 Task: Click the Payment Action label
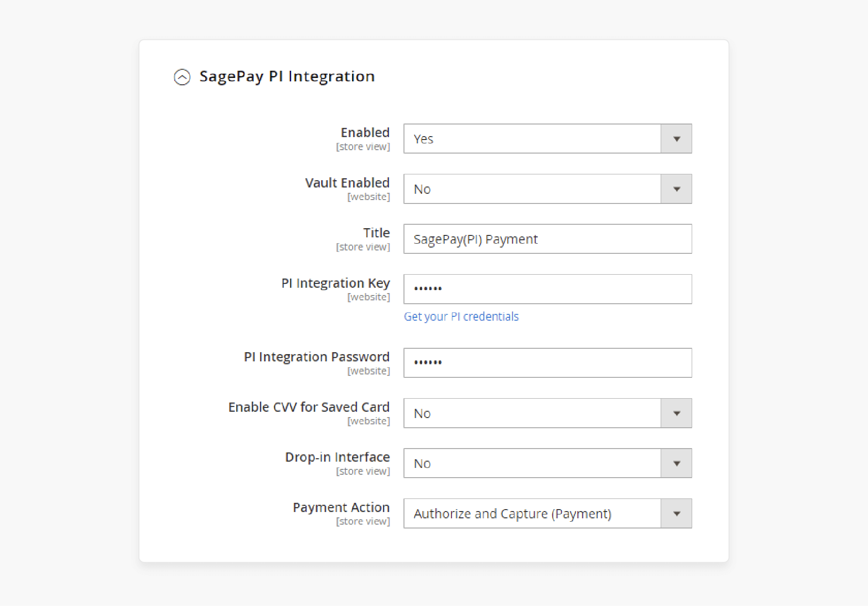click(341, 507)
